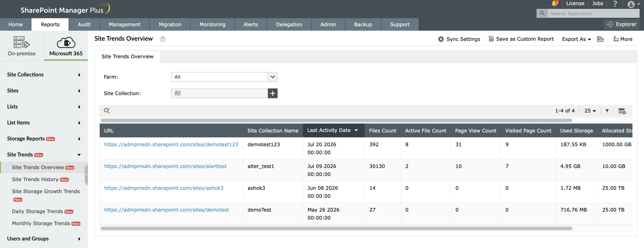Open the alerttest site URL

(x=165, y=166)
